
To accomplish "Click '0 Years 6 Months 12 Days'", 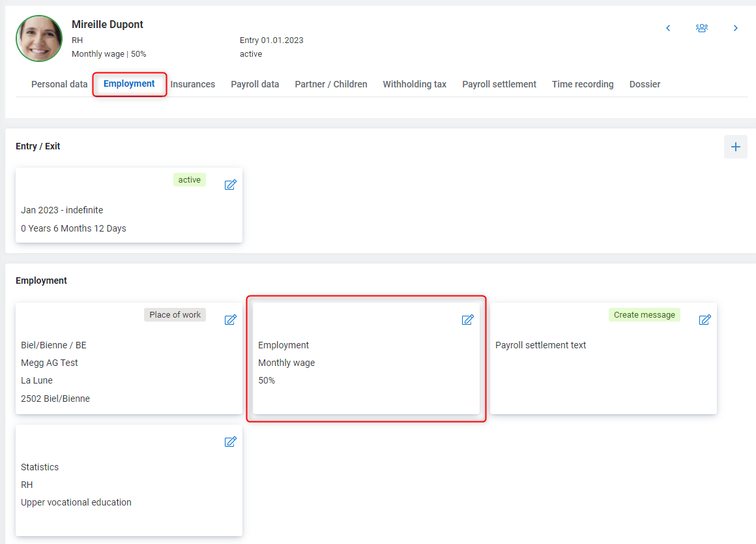I will [73, 228].
